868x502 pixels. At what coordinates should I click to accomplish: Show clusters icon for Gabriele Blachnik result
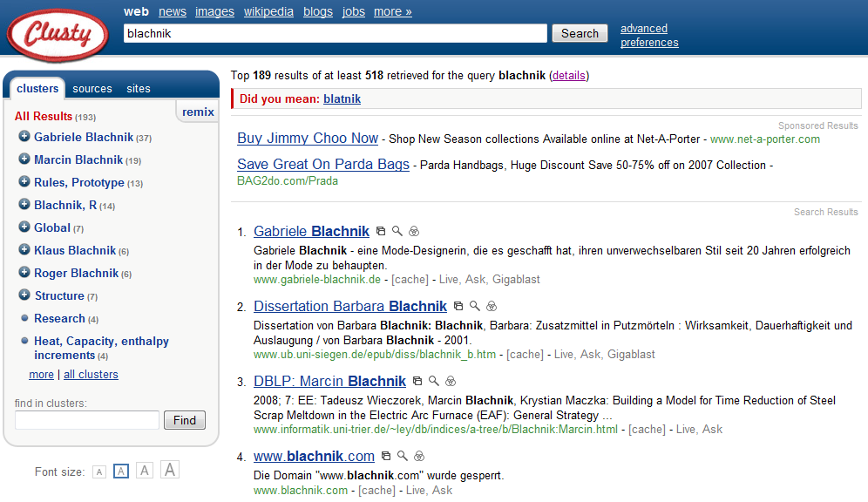414,231
